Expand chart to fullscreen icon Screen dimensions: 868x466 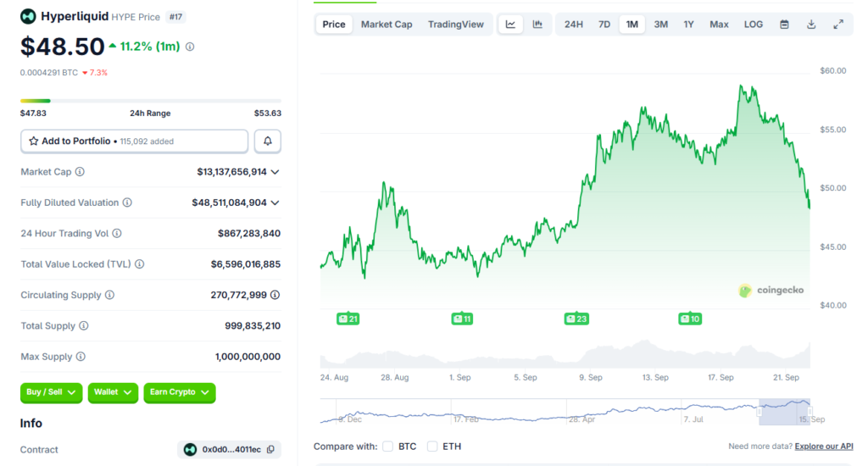pos(838,25)
